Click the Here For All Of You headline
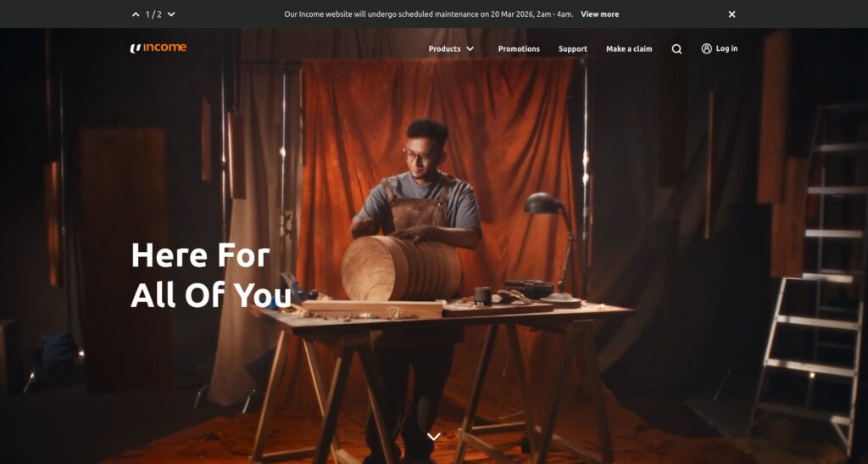Viewport: 868px width, 464px height. 211,275
